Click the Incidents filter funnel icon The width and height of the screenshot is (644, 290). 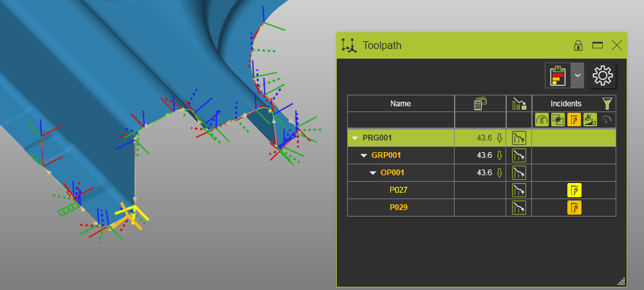tap(606, 103)
